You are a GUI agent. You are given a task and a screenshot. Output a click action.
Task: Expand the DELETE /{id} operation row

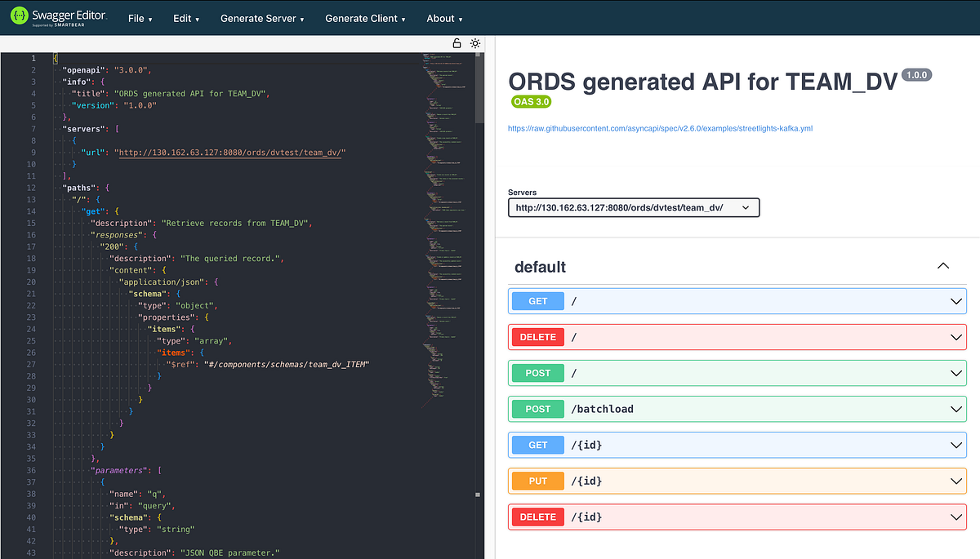[x=955, y=517]
